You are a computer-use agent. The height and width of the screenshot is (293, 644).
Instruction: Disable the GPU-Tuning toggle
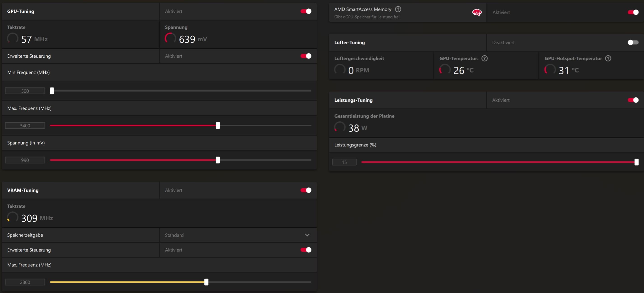[x=306, y=11]
